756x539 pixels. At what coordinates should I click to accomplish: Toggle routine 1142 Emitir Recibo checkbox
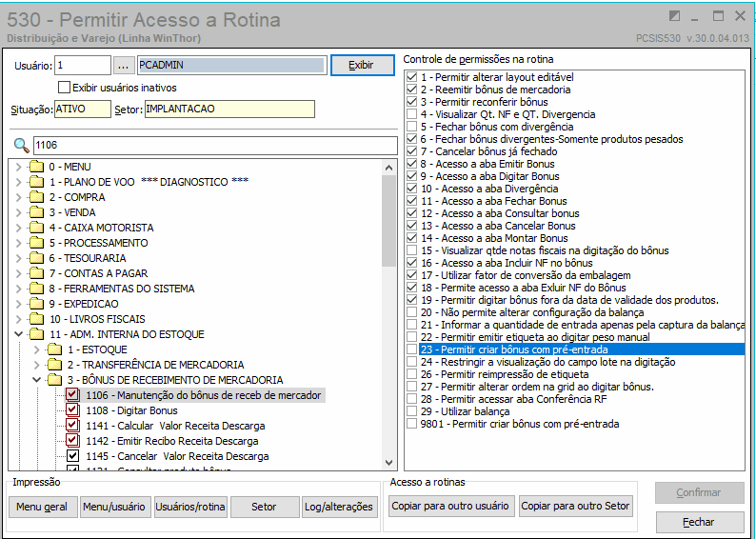(72, 441)
